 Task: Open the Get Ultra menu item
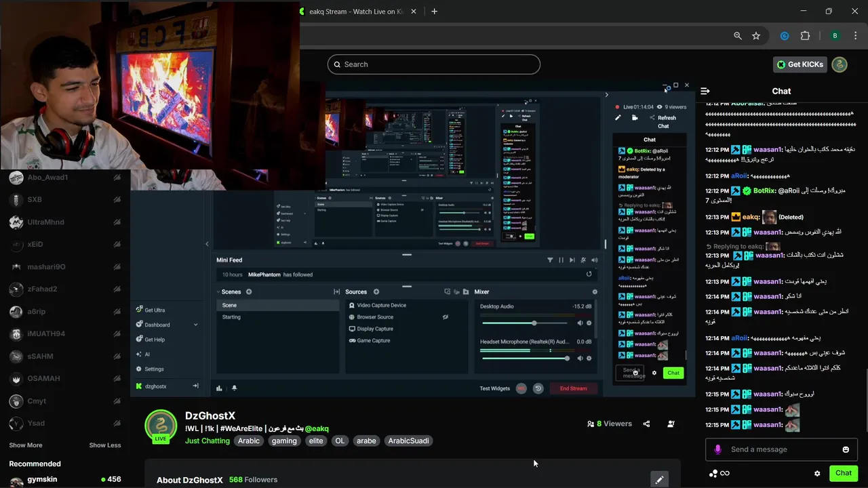(151, 310)
